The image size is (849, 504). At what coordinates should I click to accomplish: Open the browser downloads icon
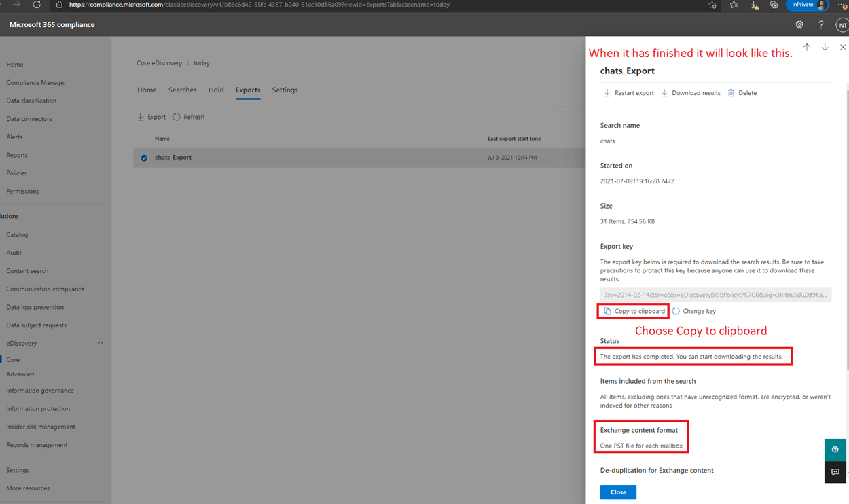(755, 5)
